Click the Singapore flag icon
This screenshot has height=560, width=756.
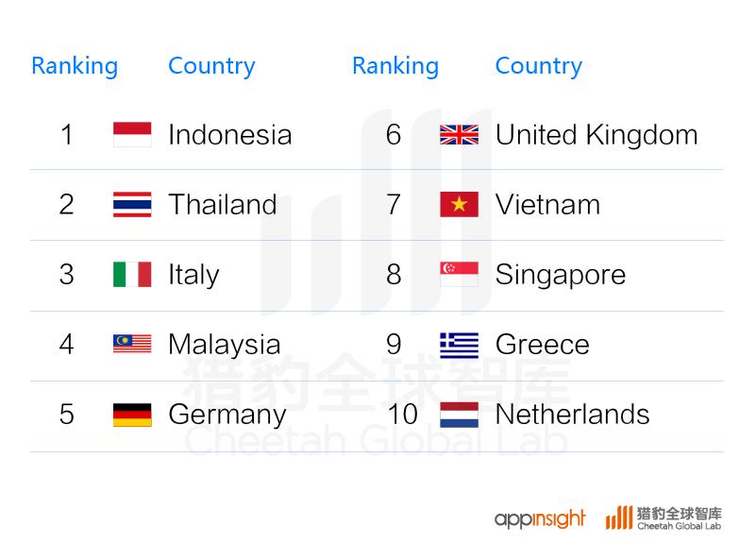tap(459, 274)
